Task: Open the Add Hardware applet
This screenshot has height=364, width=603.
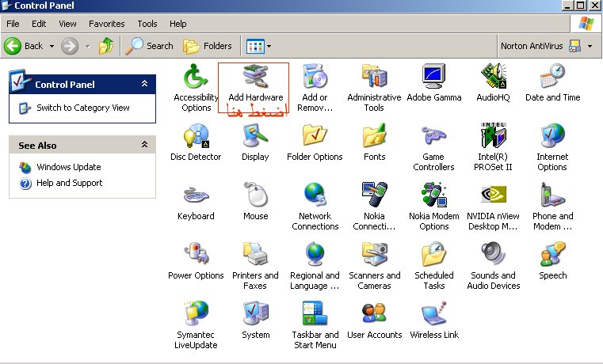Action: [x=255, y=83]
